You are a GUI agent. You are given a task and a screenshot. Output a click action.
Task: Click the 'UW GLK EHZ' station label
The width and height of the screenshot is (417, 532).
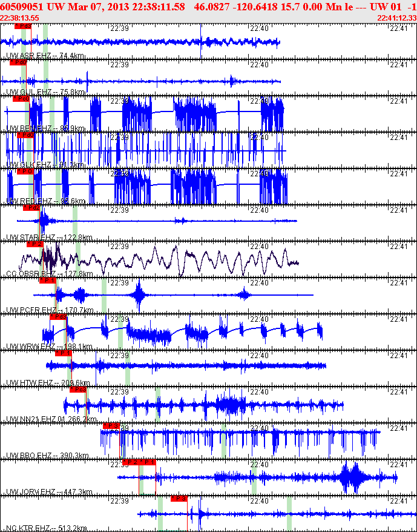point(28,165)
